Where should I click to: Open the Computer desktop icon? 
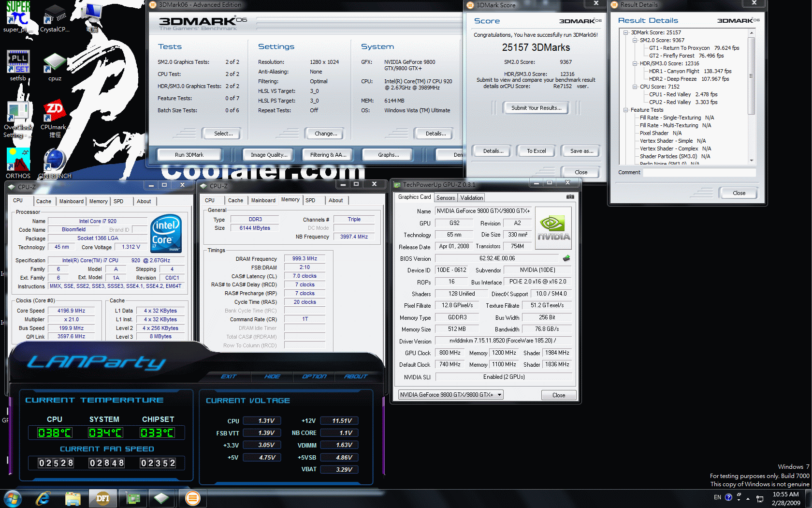click(92, 17)
